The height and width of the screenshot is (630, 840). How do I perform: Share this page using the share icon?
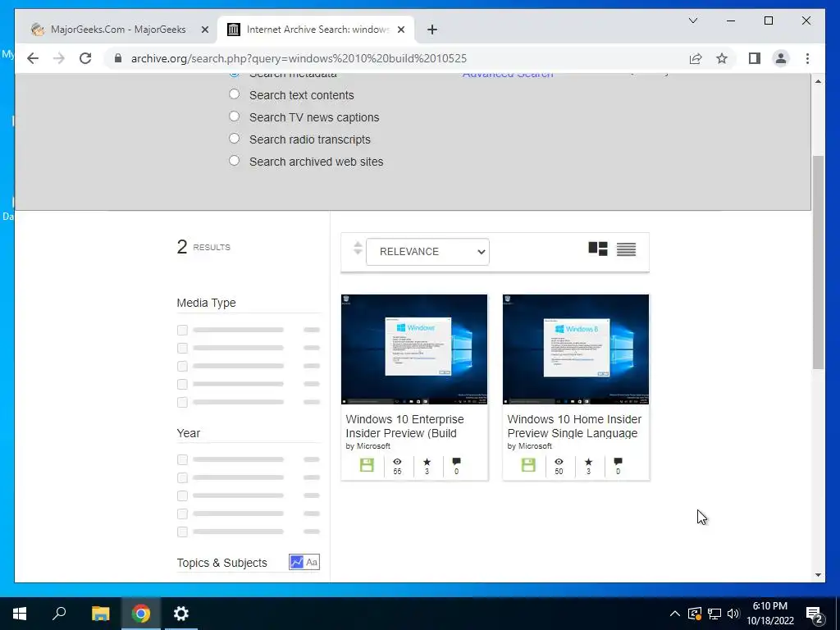click(696, 58)
